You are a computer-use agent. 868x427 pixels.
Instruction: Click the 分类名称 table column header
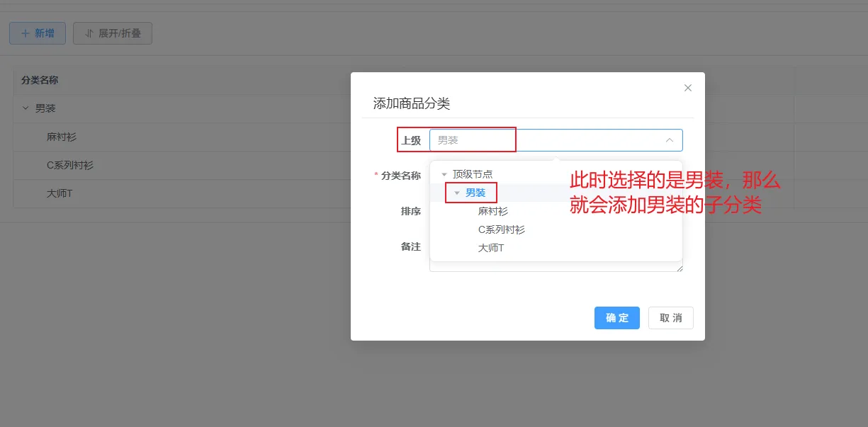(40, 80)
